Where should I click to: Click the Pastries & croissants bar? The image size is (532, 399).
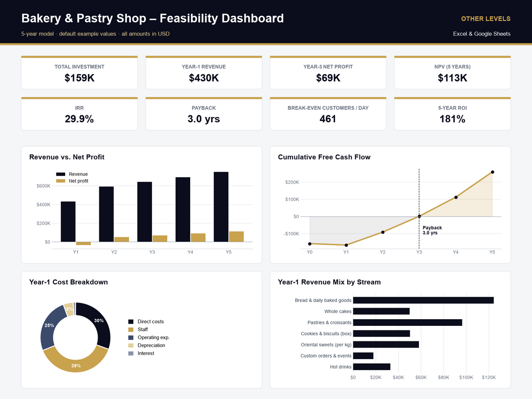point(407,322)
